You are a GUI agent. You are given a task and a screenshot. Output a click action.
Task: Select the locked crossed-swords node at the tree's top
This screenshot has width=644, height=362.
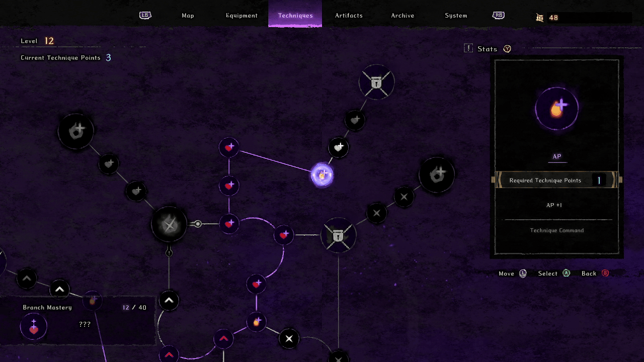tap(377, 81)
